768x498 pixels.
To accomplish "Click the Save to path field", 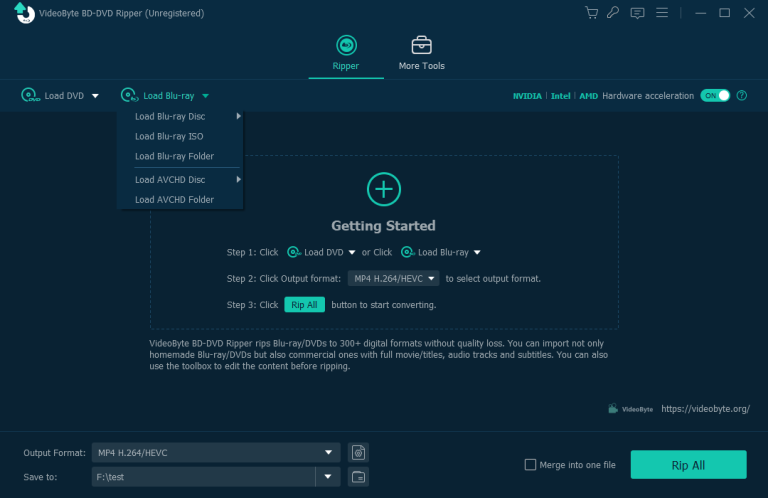I will pyautogui.click(x=203, y=477).
